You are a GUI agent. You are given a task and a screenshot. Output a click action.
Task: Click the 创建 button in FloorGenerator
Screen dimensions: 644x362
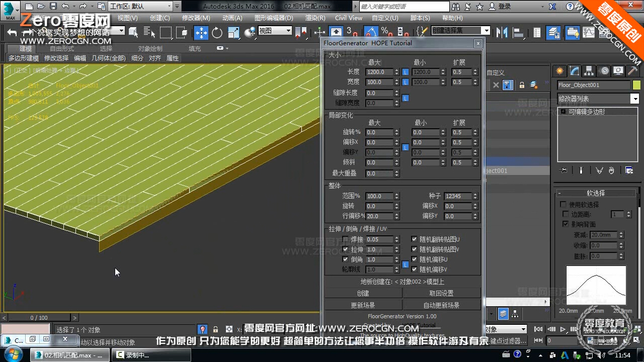coord(363,293)
